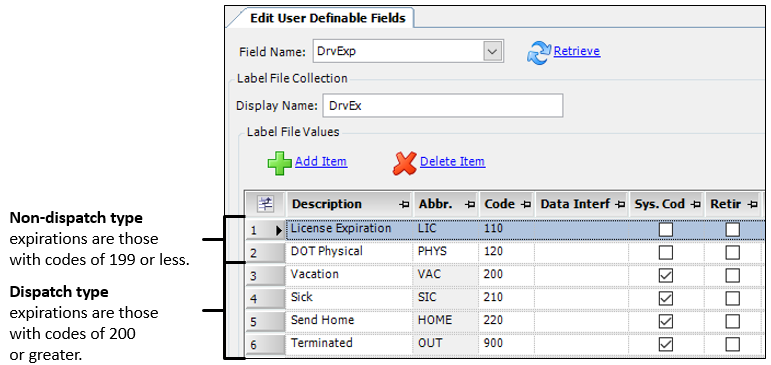Click the pin icon on Code column
Image resolution: width=771 pixels, height=365 pixels.
tap(525, 204)
